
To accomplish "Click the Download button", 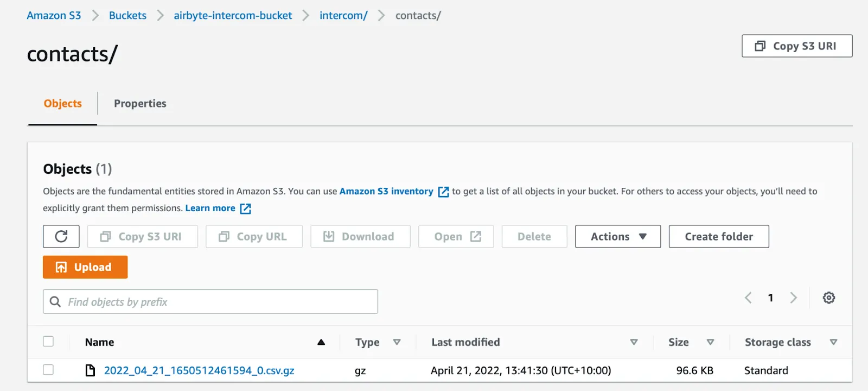I will pos(360,236).
